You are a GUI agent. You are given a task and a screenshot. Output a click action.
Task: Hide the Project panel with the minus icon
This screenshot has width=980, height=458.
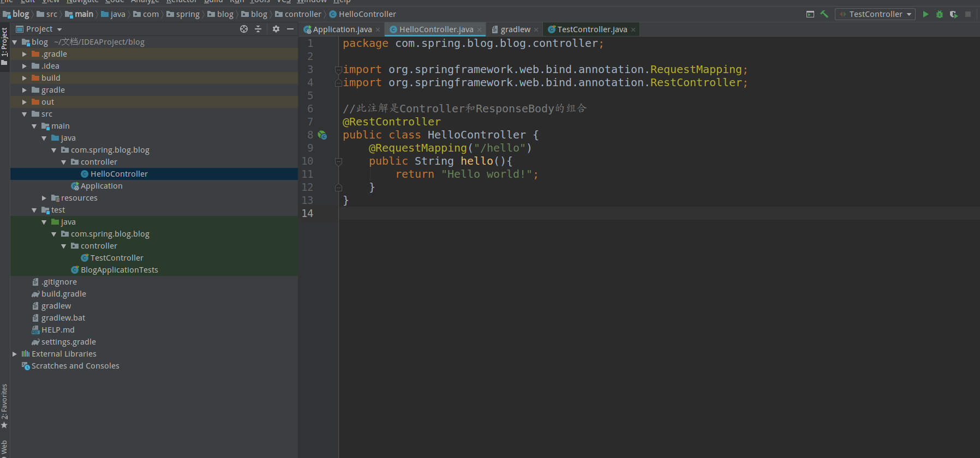[x=290, y=29]
